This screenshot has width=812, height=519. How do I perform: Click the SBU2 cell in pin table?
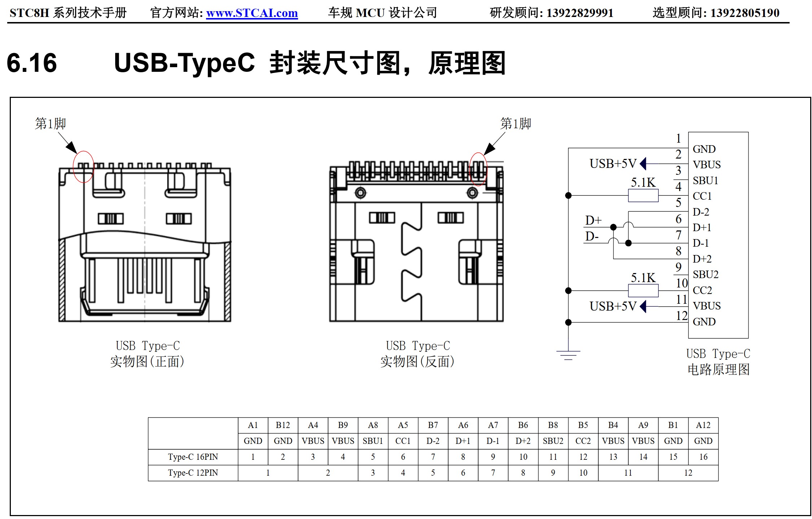[x=553, y=441]
